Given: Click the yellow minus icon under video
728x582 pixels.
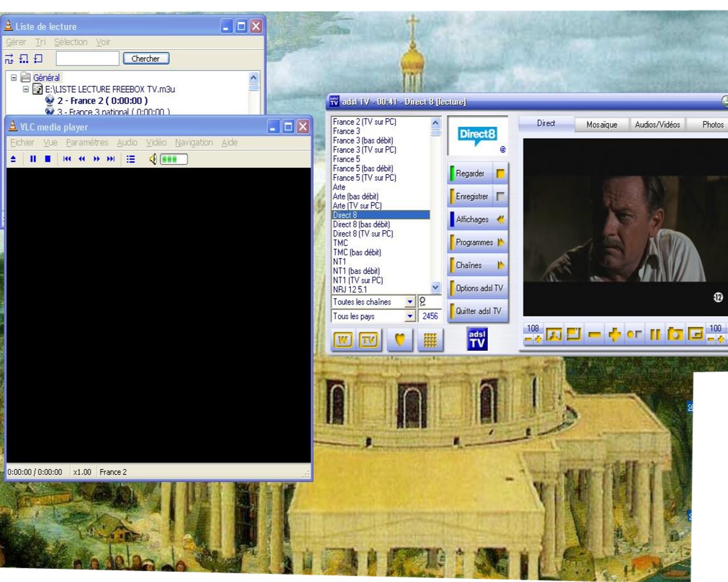Looking at the screenshot, I should pos(594,335).
